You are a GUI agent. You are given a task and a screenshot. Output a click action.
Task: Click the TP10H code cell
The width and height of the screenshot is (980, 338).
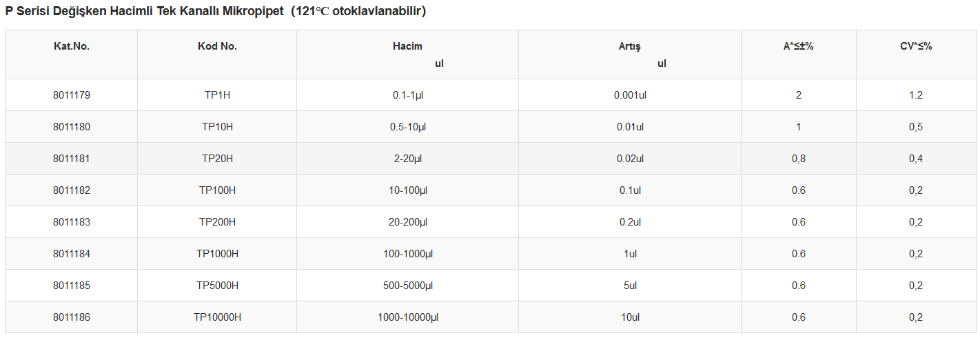click(217, 127)
